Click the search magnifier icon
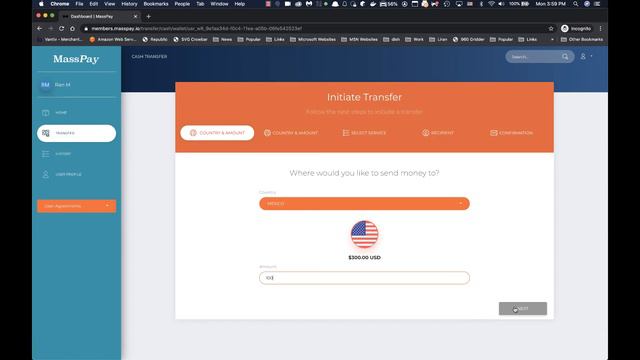The height and width of the screenshot is (360, 640). (x=565, y=57)
